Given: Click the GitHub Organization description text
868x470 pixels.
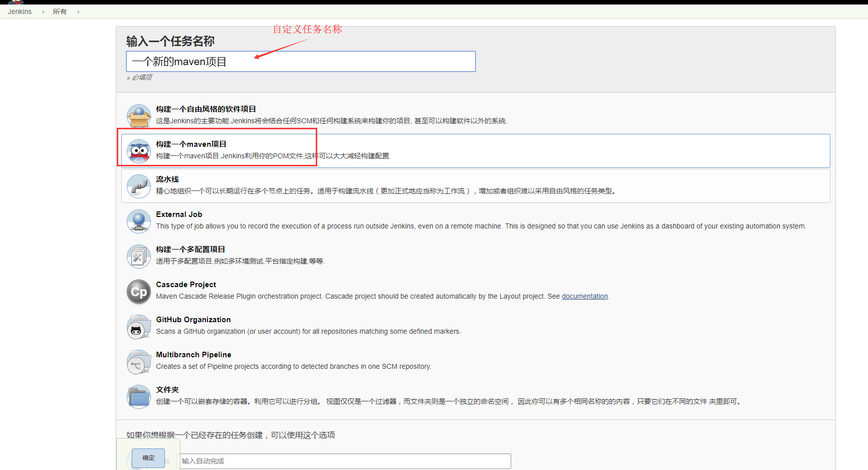Looking at the screenshot, I should [x=308, y=331].
